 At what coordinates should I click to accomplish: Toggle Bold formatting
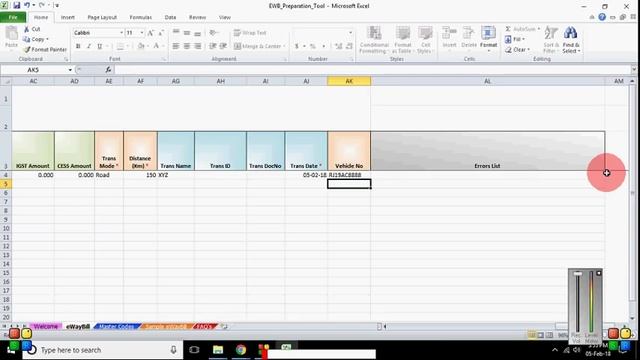78,46
